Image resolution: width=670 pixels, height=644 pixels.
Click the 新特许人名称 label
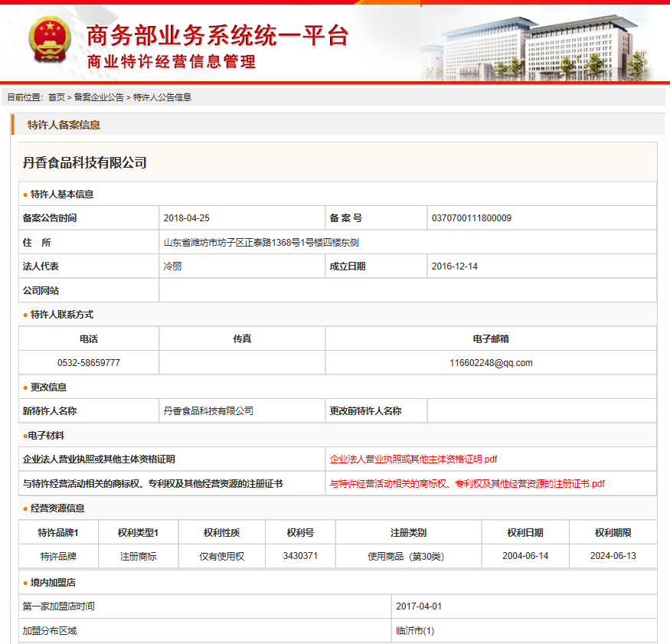click(50, 411)
